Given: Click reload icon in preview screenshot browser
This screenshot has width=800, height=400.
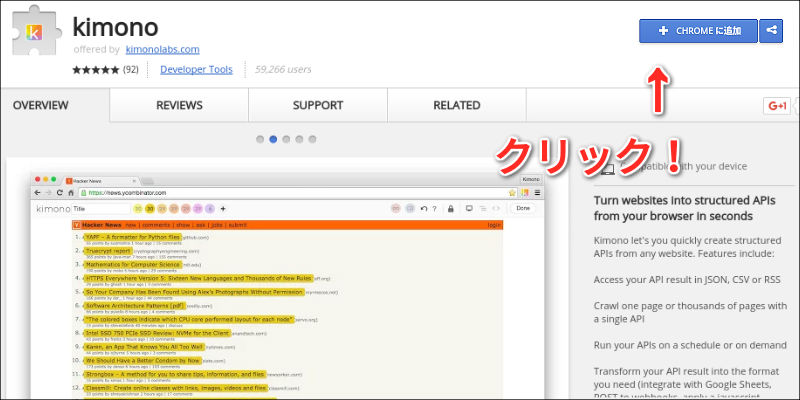Looking at the screenshot, I should point(60,192).
